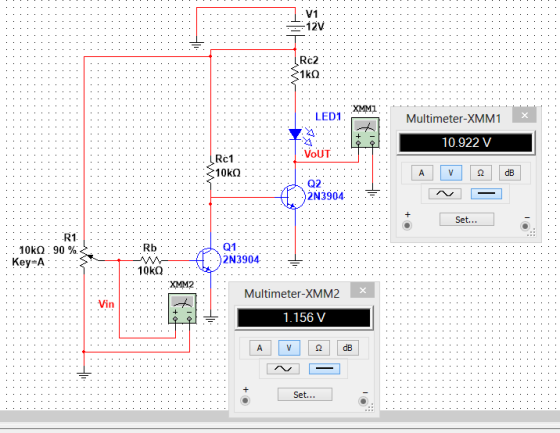Select ohmmeter mode Ω in Multimeter-XMM1
Image resolution: width=560 pixels, height=433 pixels.
(x=480, y=173)
